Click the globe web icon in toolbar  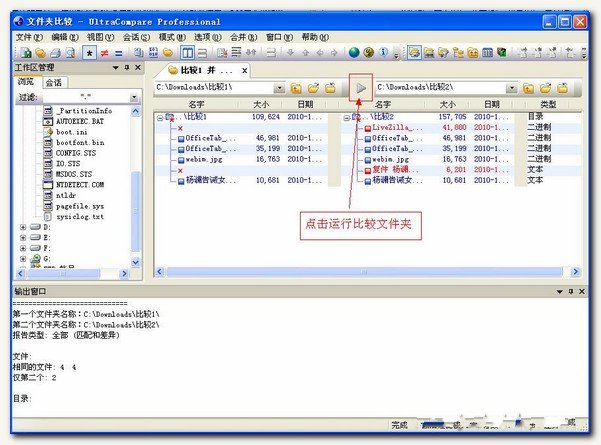(x=354, y=52)
